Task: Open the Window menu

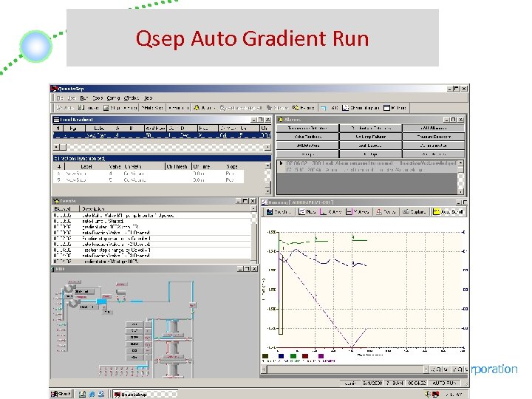Action: pyautogui.click(x=131, y=98)
